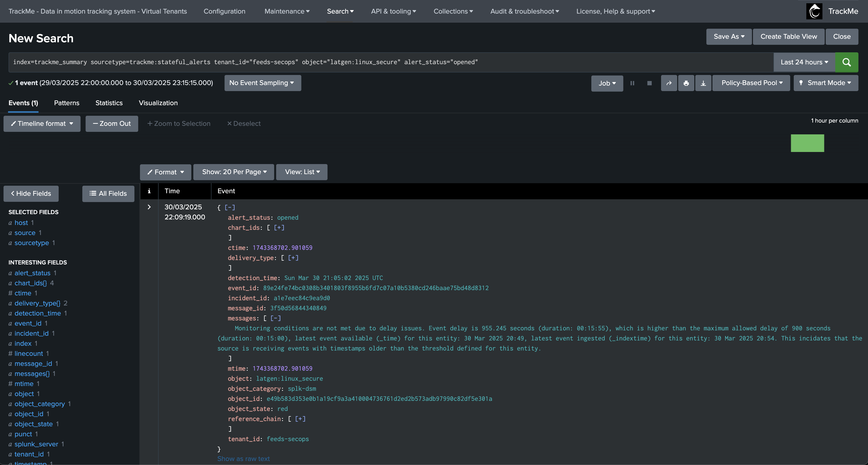Open Audit & troubleshoot menu
The image size is (868, 465).
524,11
